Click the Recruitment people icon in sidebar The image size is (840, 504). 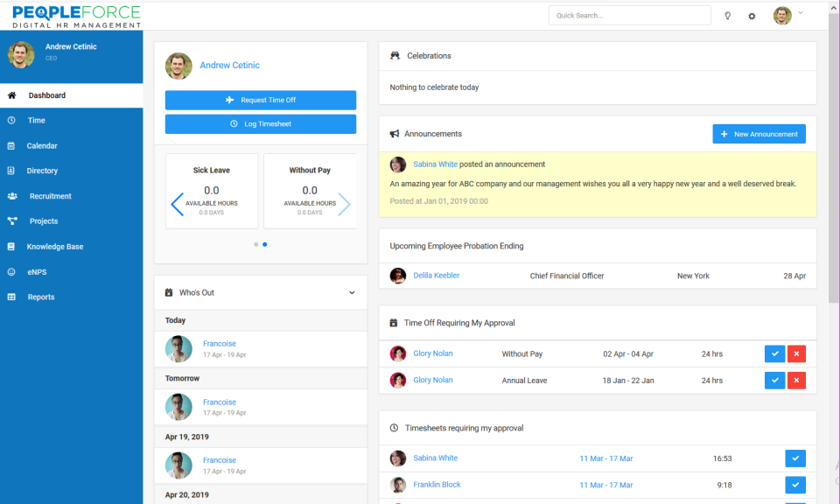click(12, 196)
